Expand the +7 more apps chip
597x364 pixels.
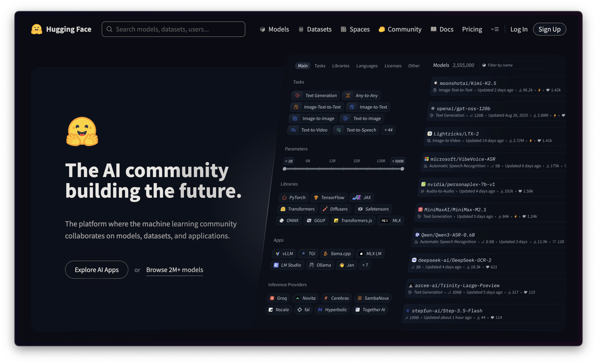pos(365,265)
